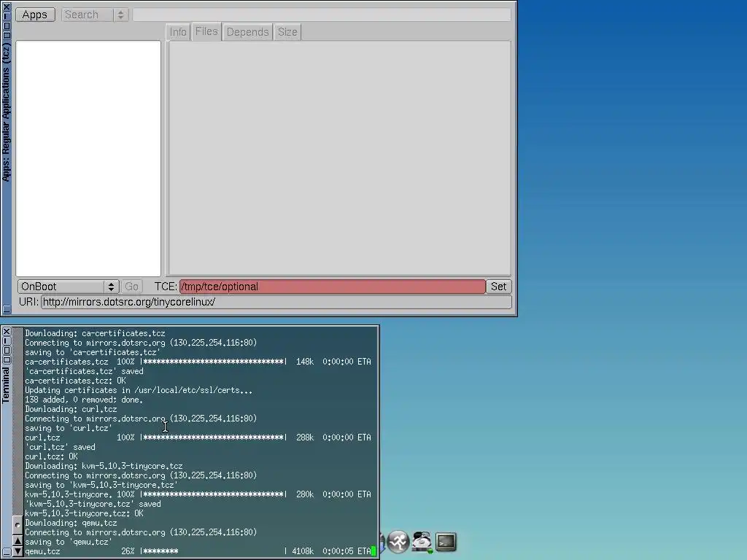Click the terminal scrollbar thumb

point(18,525)
